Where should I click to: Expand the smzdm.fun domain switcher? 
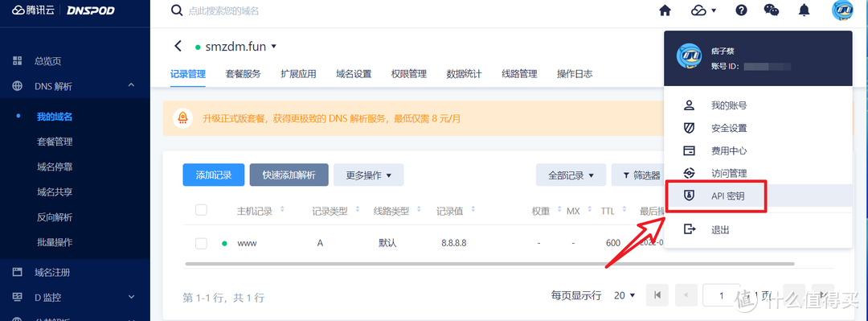[x=273, y=47]
